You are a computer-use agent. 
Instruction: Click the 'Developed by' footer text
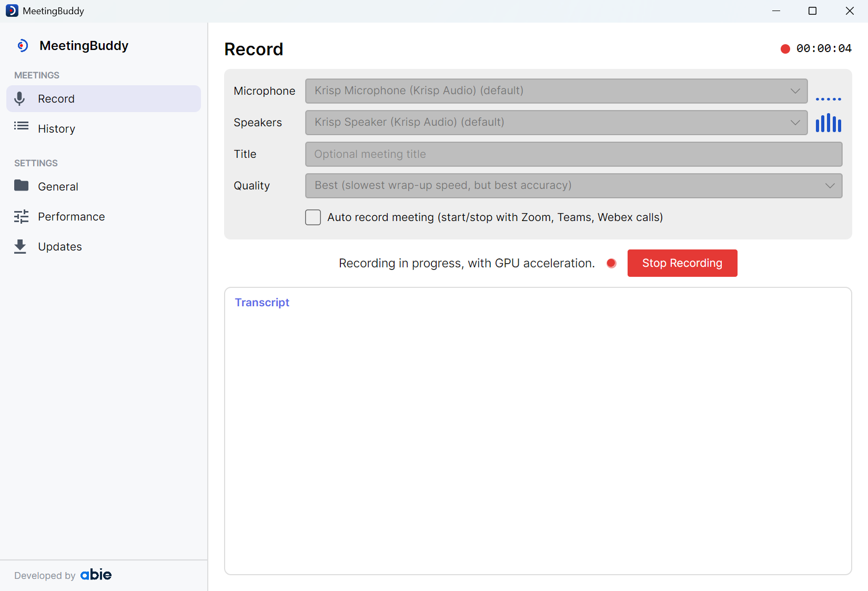pyautogui.click(x=45, y=576)
